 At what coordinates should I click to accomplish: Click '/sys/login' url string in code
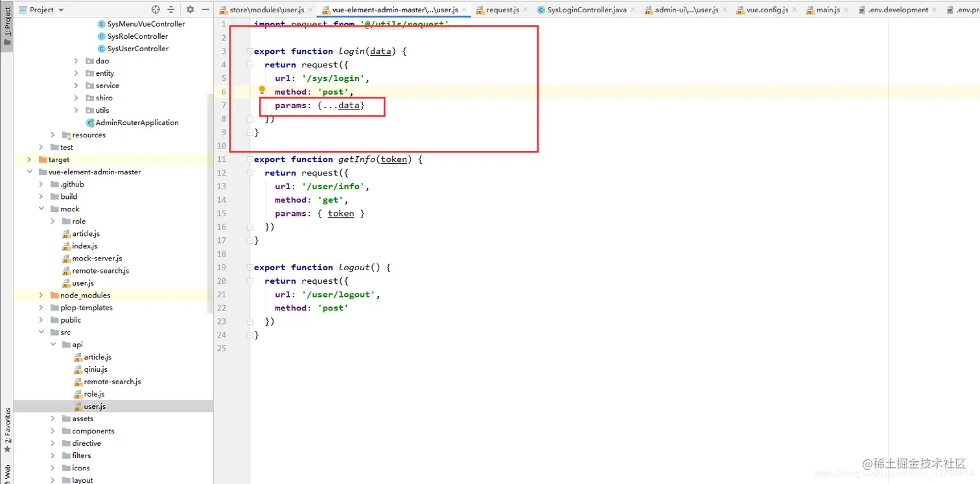coord(334,78)
